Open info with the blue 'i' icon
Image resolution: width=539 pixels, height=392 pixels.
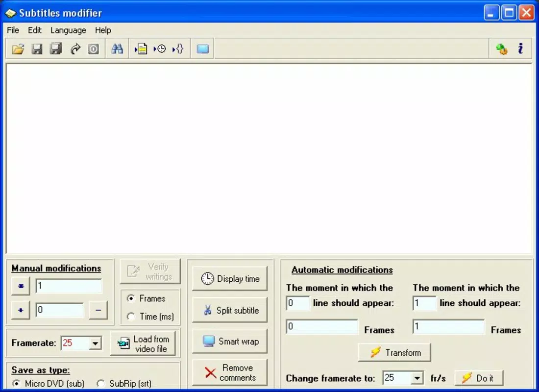point(521,49)
